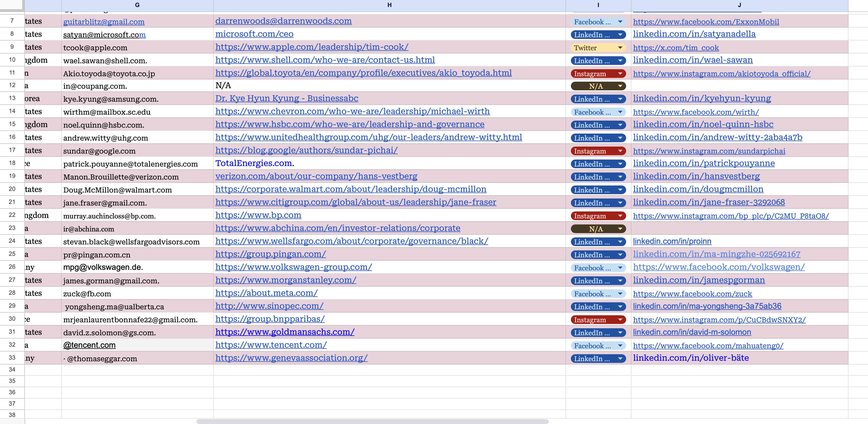Follow the Dr. Kye Hyun Kyung Businessabc link
This screenshot has height=424, width=868.
[287, 98]
